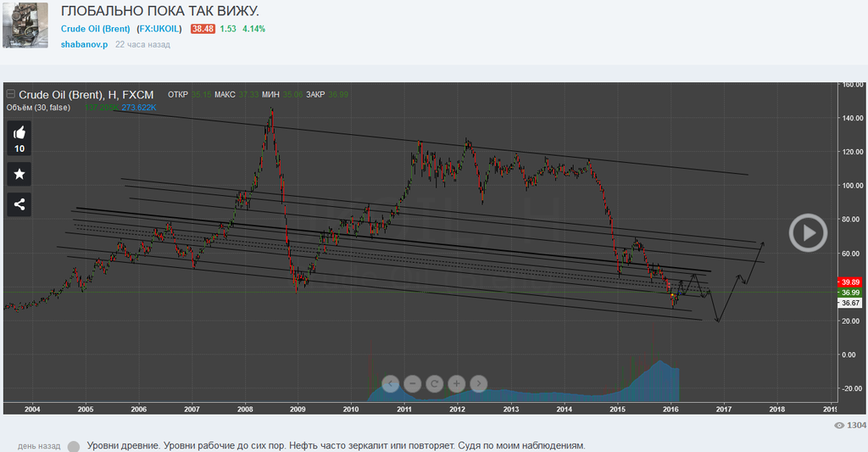Image resolution: width=868 pixels, height=452 pixels.
Task: Open the idea title ГЛОБАЛЬНО ПОКА ТАК ВИЖУ
Action: [x=160, y=11]
